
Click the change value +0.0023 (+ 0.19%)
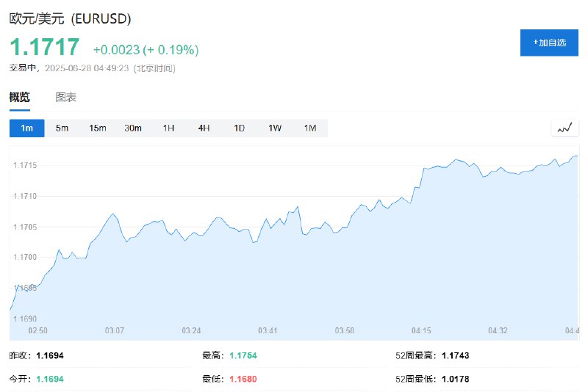coord(146,50)
